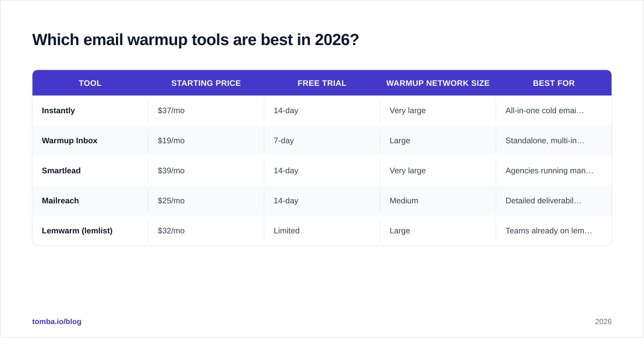Click the TOOL column header
Screen dimensions: 644x338
click(90, 83)
